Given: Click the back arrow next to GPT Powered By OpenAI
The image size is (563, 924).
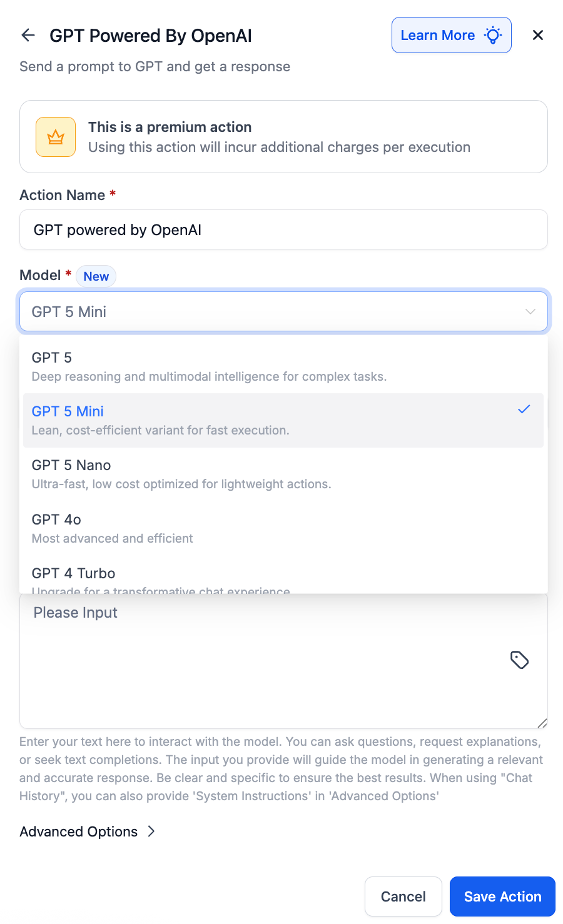Looking at the screenshot, I should coord(28,35).
